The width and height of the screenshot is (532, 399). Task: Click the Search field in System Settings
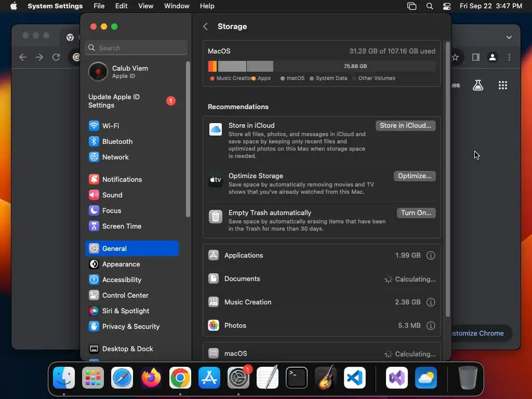coord(136,48)
